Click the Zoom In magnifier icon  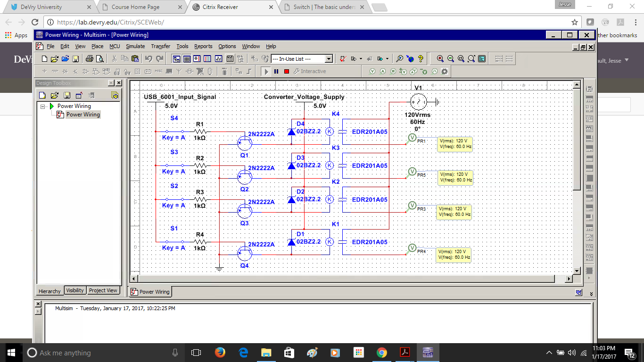[440, 59]
